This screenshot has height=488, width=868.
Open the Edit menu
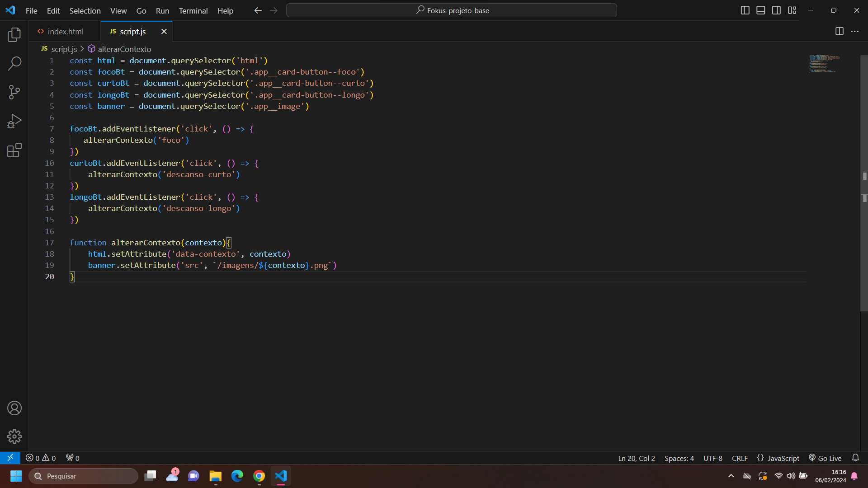(53, 10)
